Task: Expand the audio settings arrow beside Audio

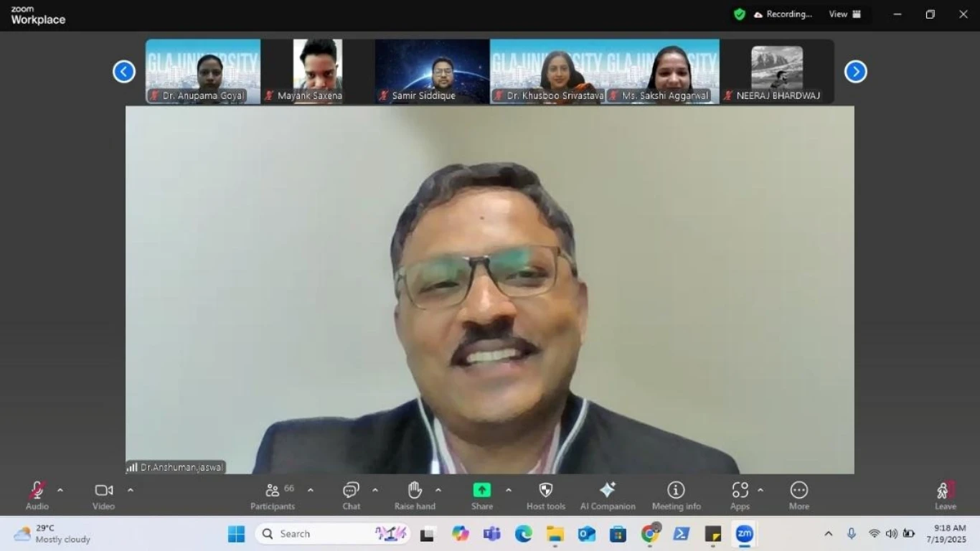Action: pos(60,491)
